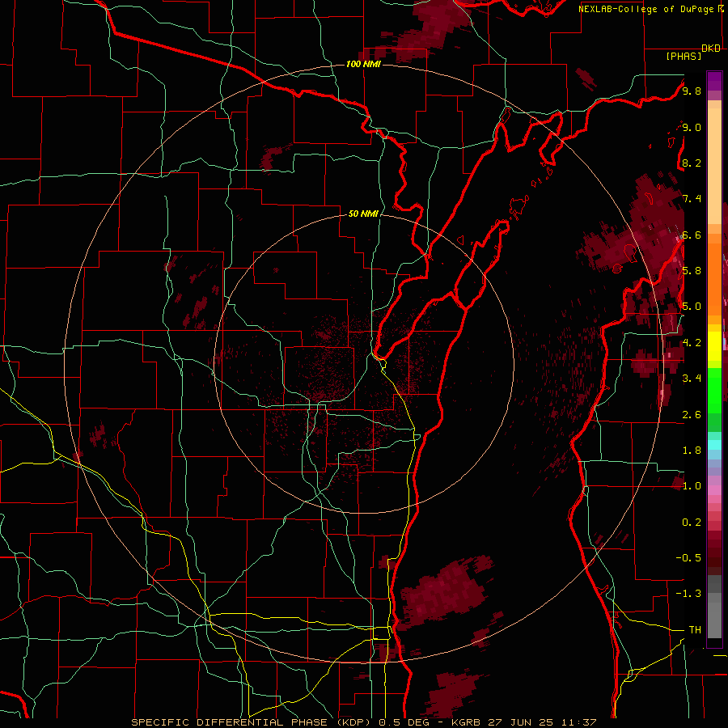728x728 pixels.
Task: Click the [PHAS] label above the color scale
Action: click(684, 56)
